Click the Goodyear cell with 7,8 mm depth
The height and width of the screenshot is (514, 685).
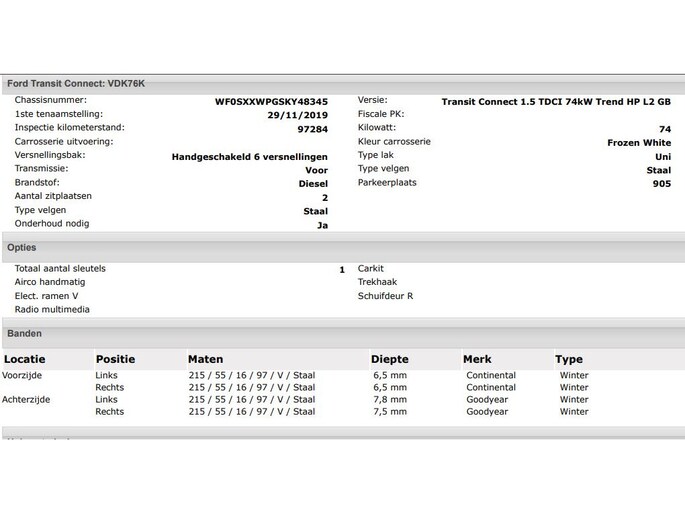click(x=487, y=399)
